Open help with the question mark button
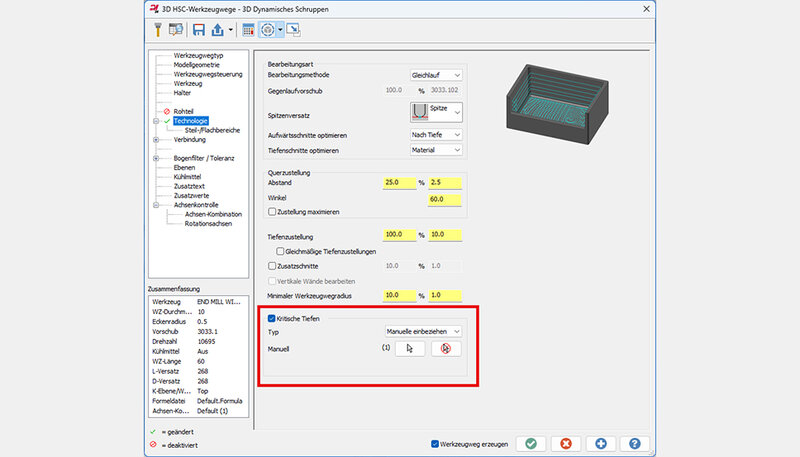Image resolution: width=800 pixels, height=457 pixels. 635,443
